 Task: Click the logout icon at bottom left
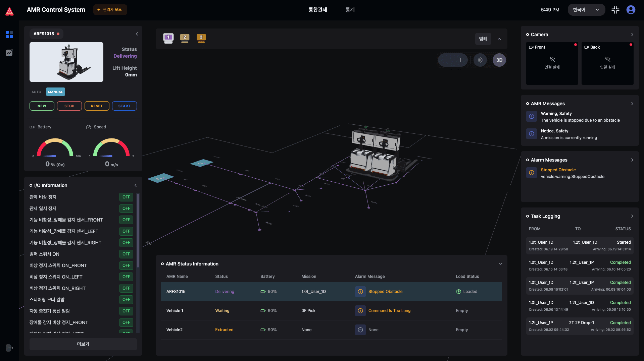coord(9,348)
